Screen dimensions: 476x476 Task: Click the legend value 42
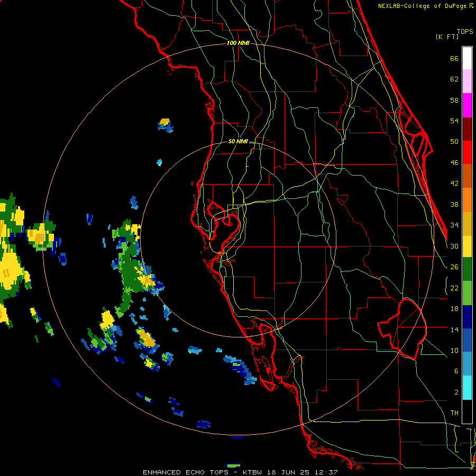click(x=454, y=183)
